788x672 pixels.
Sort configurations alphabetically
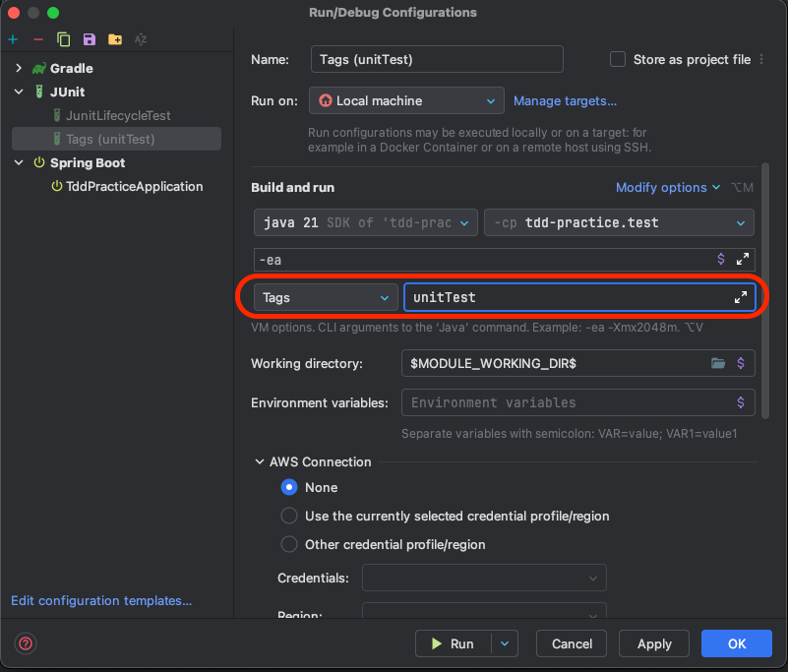tap(141, 39)
